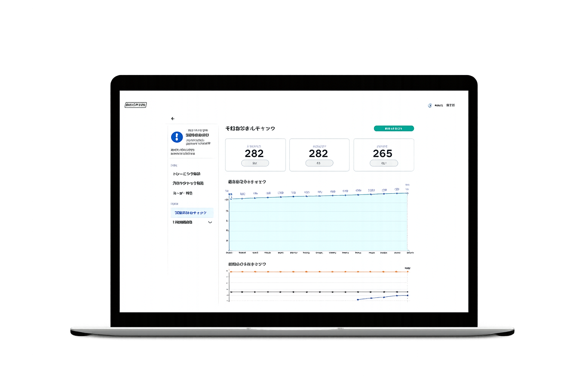Click the last point of the blue line in the lower chart
The image size is (588, 392).
[408, 295]
